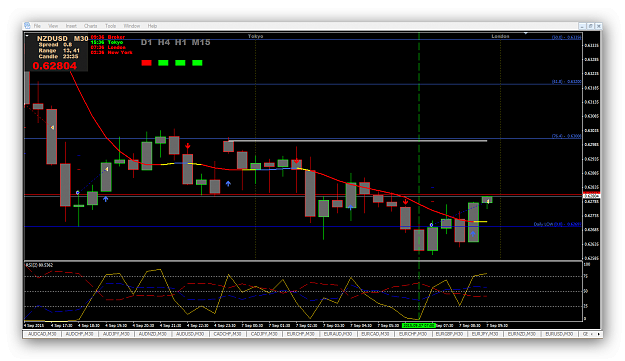Click the Tokyo session marker at chart top
The height and width of the screenshot is (361, 625).
[x=256, y=36]
